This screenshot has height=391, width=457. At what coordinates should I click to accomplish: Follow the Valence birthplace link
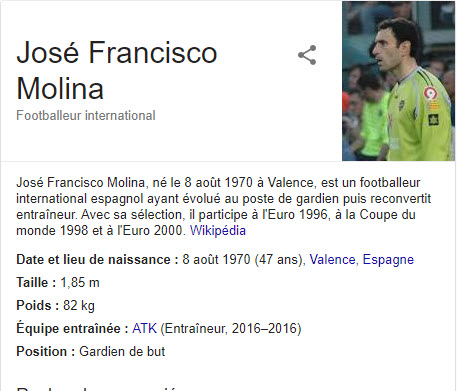point(332,260)
